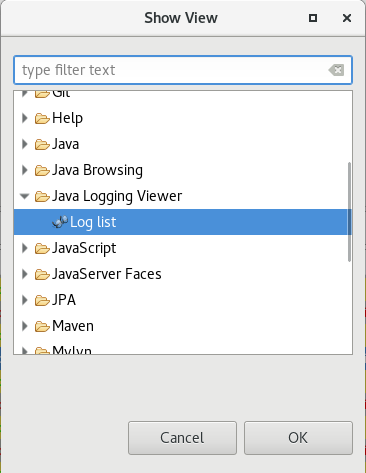Select the Log list view icon
Screen dimensions: 366x473
(x=60, y=222)
